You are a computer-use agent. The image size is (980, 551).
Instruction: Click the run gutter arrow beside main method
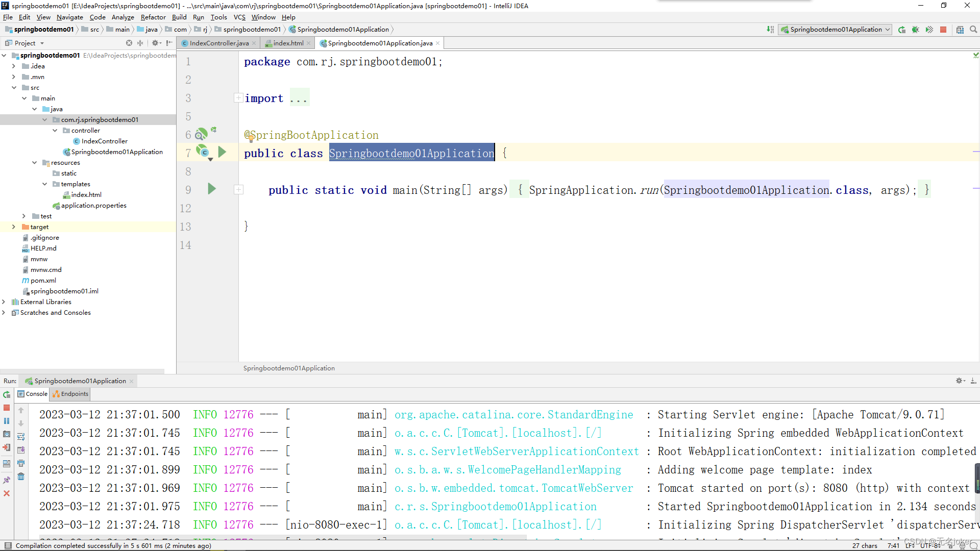click(x=212, y=189)
